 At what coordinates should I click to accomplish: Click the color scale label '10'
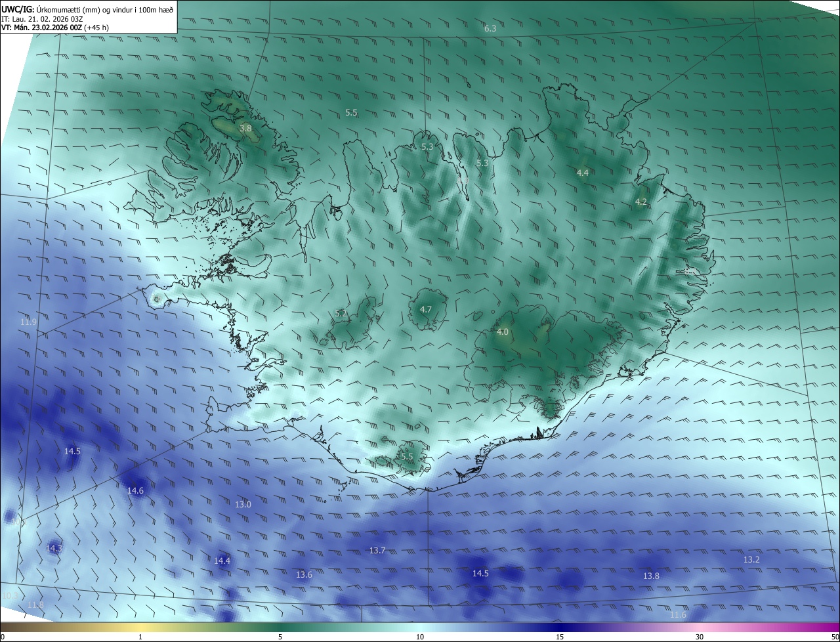[x=420, y=637]
